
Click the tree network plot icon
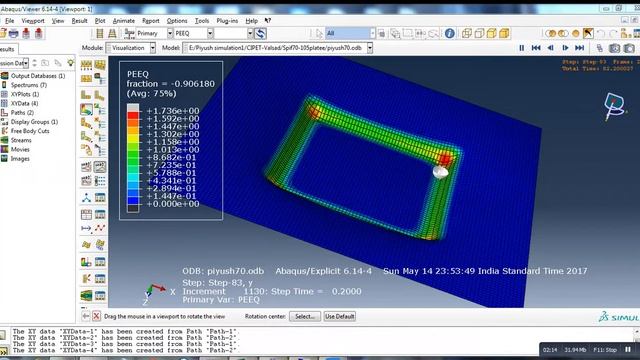[86, 198]
